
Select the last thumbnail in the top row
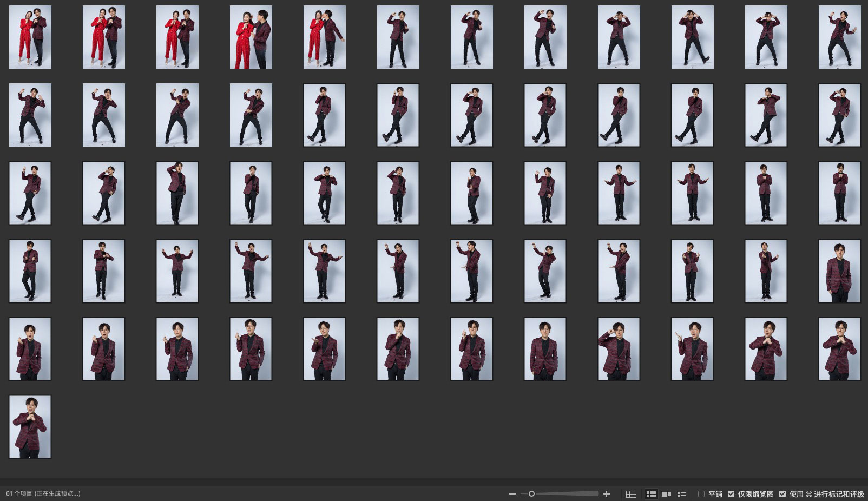[839, 37]
